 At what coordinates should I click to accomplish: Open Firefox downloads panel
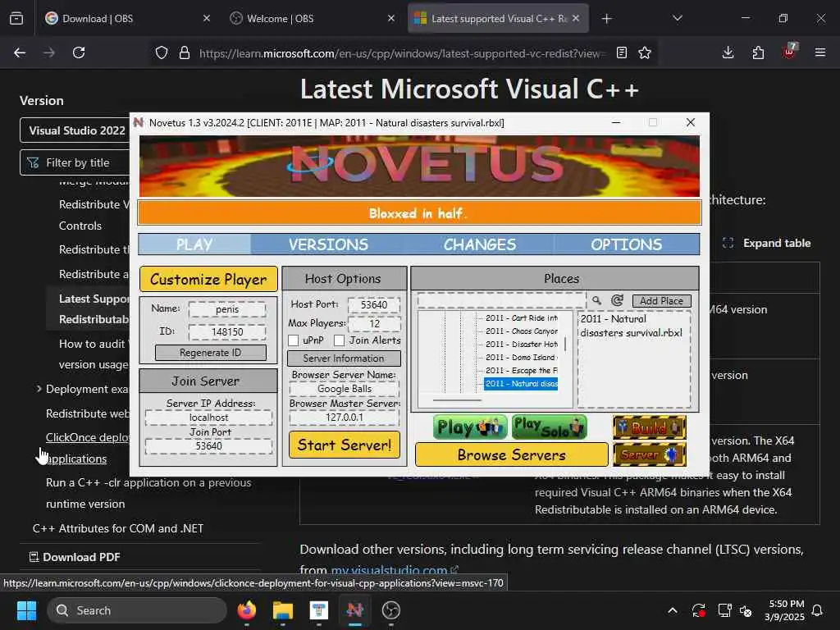pyautogui.click(x=728, y=52)
